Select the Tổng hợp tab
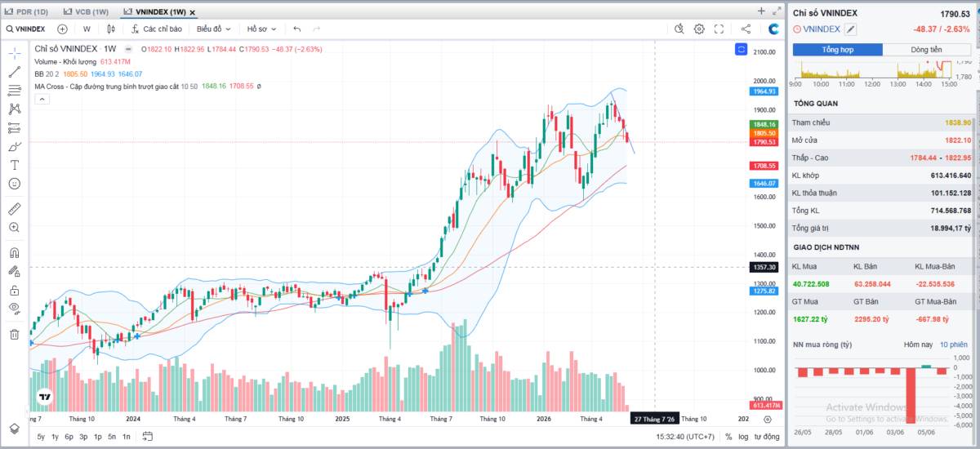 (837, 50)
